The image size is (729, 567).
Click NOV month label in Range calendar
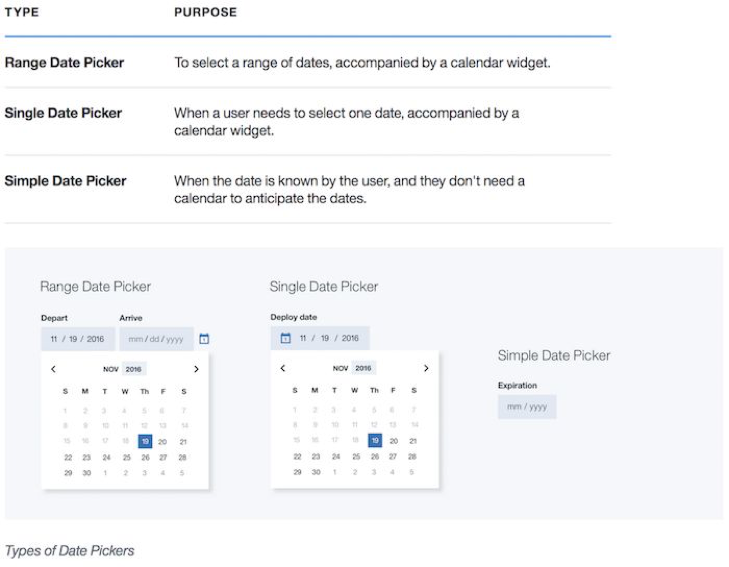tap(110, 369)
